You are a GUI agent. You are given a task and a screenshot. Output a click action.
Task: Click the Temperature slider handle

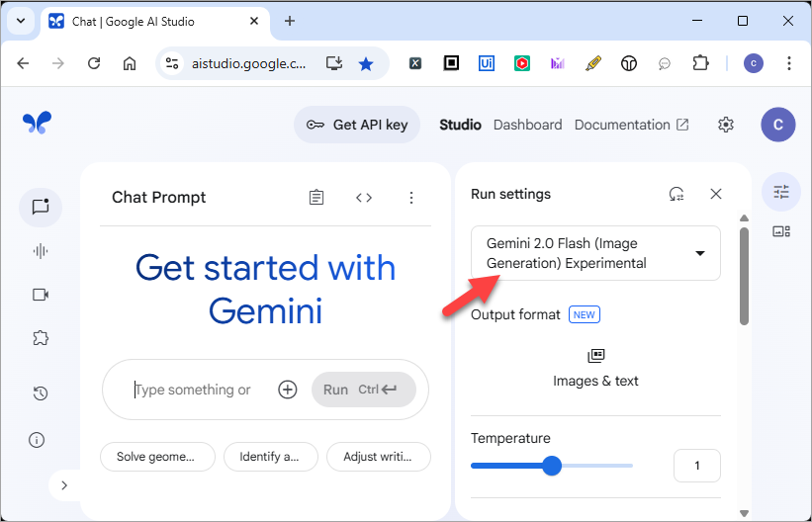[x=552, y=466]
